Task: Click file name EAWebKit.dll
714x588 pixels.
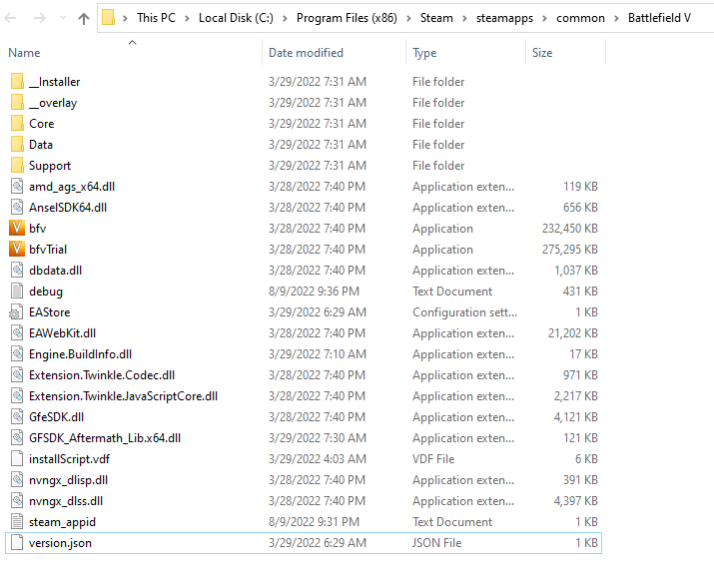Action: (62, 333)
